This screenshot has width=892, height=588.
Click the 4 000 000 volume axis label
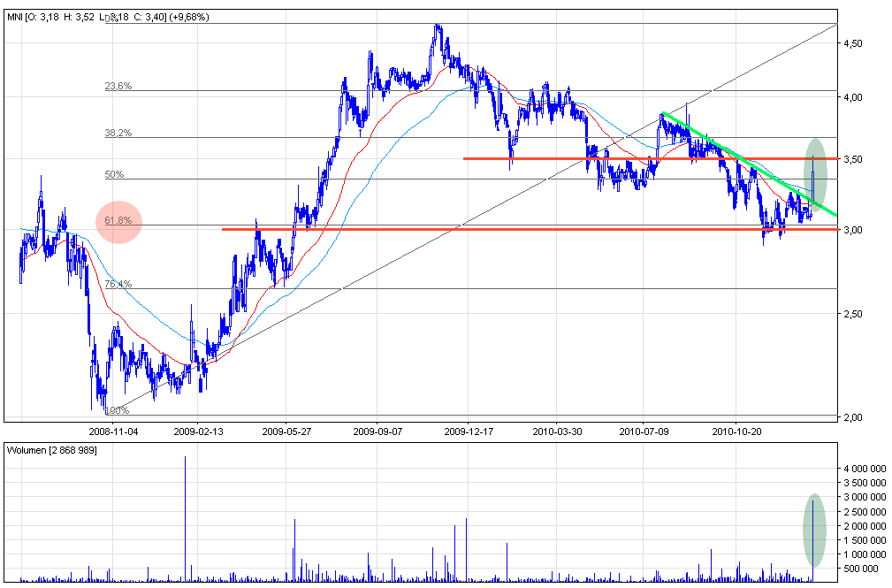click(862, 467)
